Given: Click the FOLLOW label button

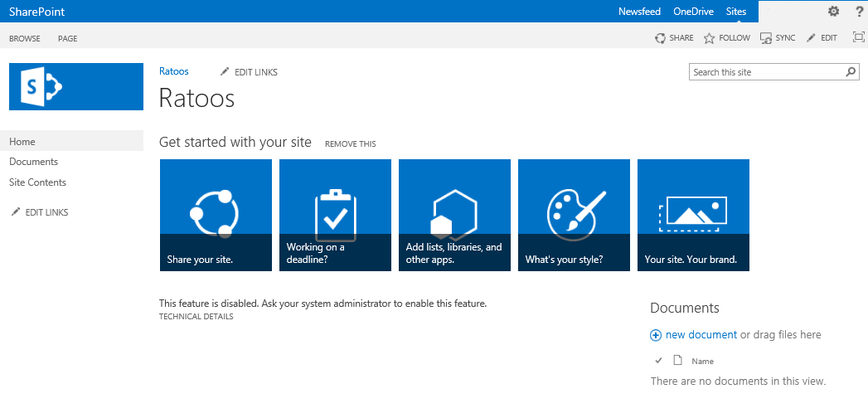Looking at the screenshot, I should click(x=735, y=38).
